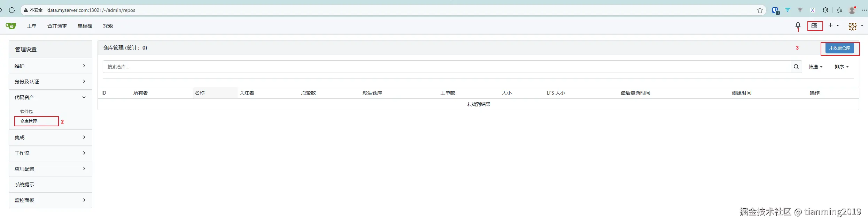Sort by the 大小 column header
Screen dimensions: 868x224
coord(507,93)
